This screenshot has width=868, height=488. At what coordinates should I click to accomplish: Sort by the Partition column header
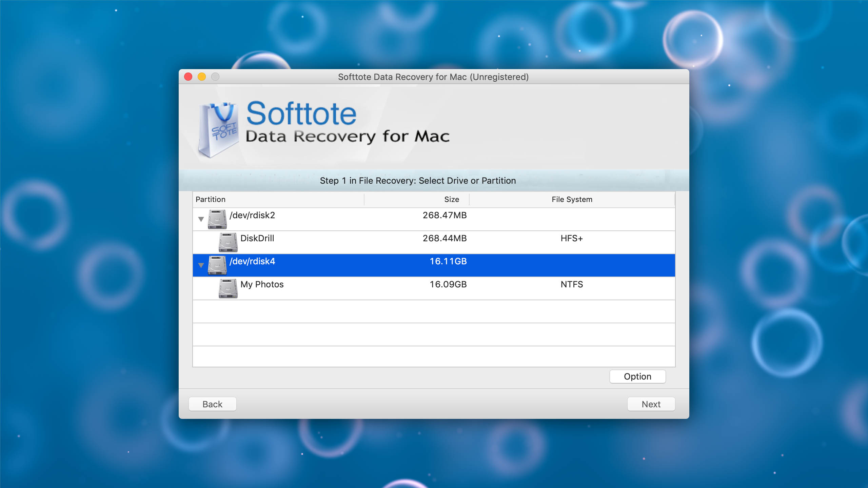coord(278,199)
